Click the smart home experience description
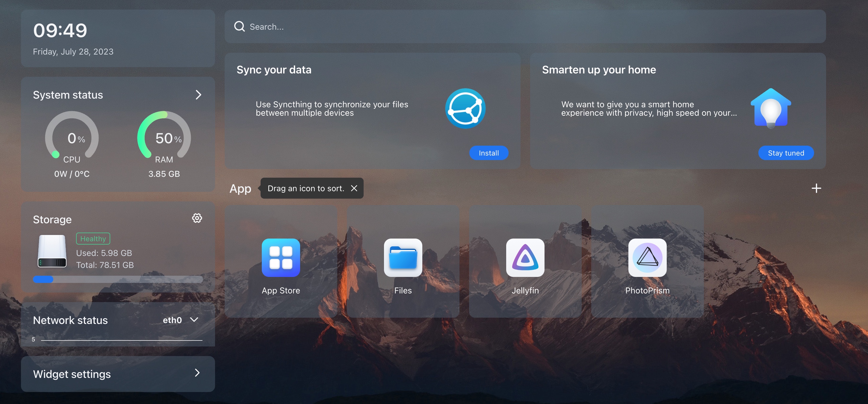868x404 pixels. point(649,108)
